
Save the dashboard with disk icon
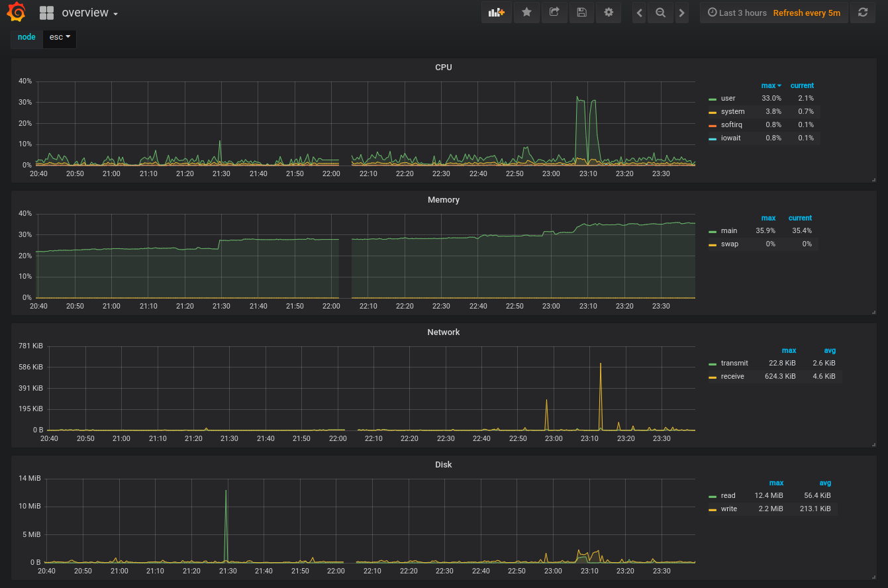coord(581,13)
